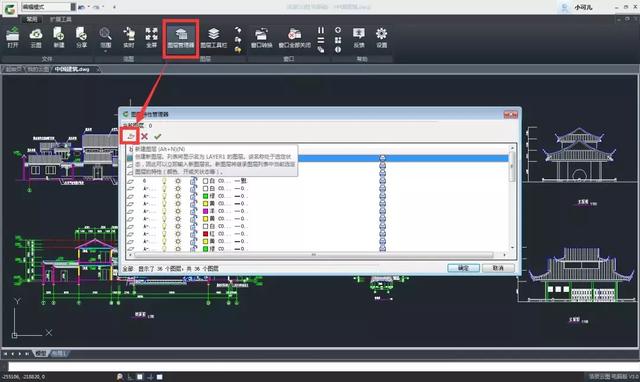Viewport: 640px width, 382px height.
Task: Click the green checkmark set-current icon
Action: 158,136
